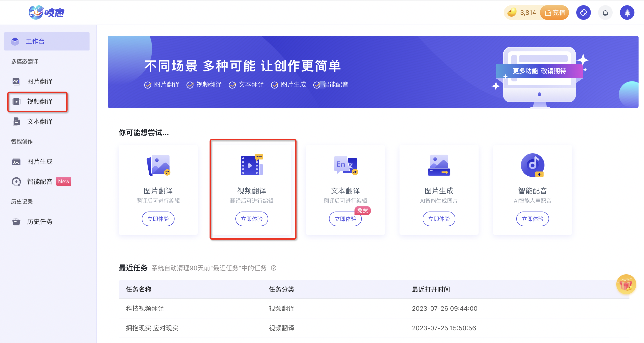Click the notification bell icon
The height and width of the screenshot is (343, 644).
pyautogui.click(x=605, y=13)
